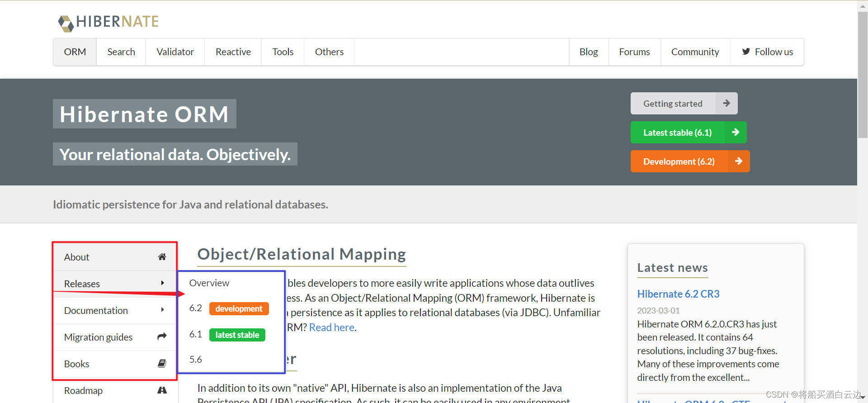Click the book icon beside Books
Viewport: 868px width, 403px height.
[x=162, y=363]
